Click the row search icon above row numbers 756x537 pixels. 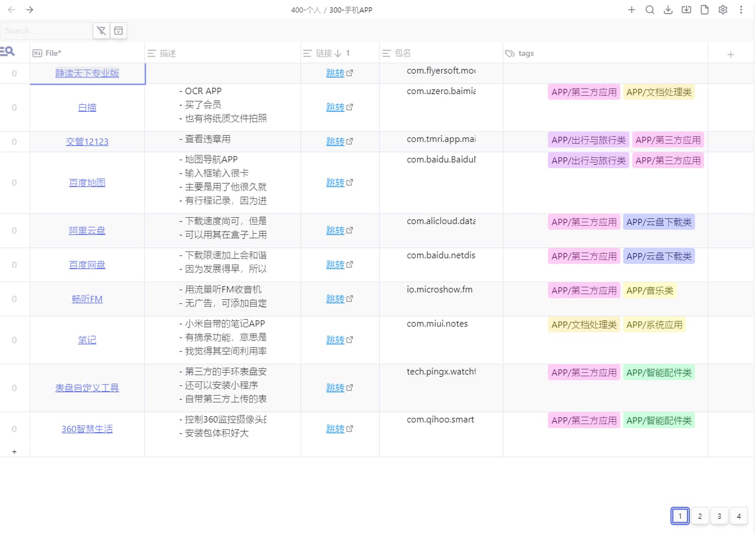click(x=8, y=51)
